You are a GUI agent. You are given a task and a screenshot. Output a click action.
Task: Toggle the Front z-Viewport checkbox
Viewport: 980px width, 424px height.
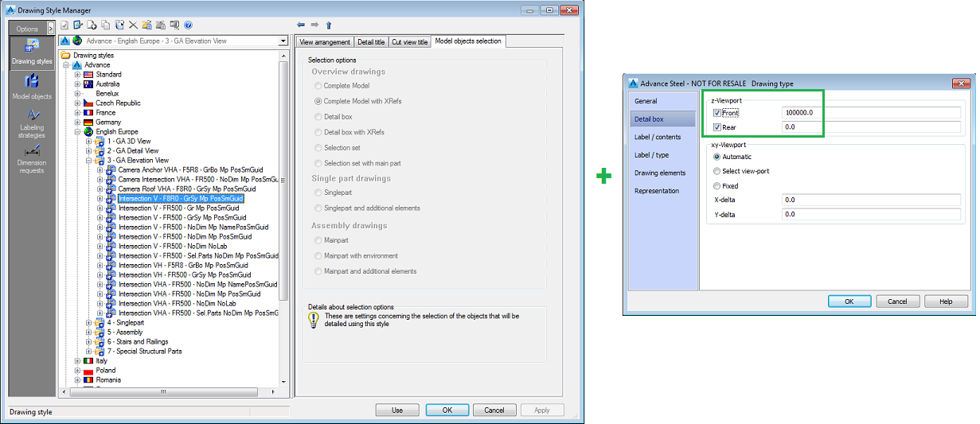[x=717, y=113]
